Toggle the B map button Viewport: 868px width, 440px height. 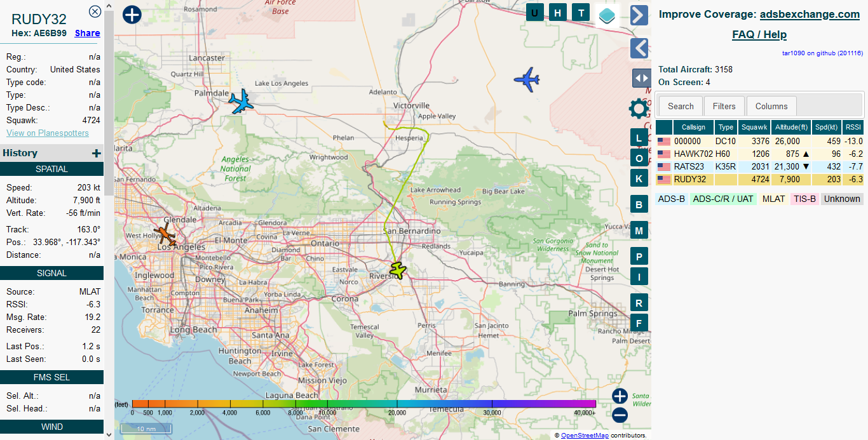click(x=639, y=205)
